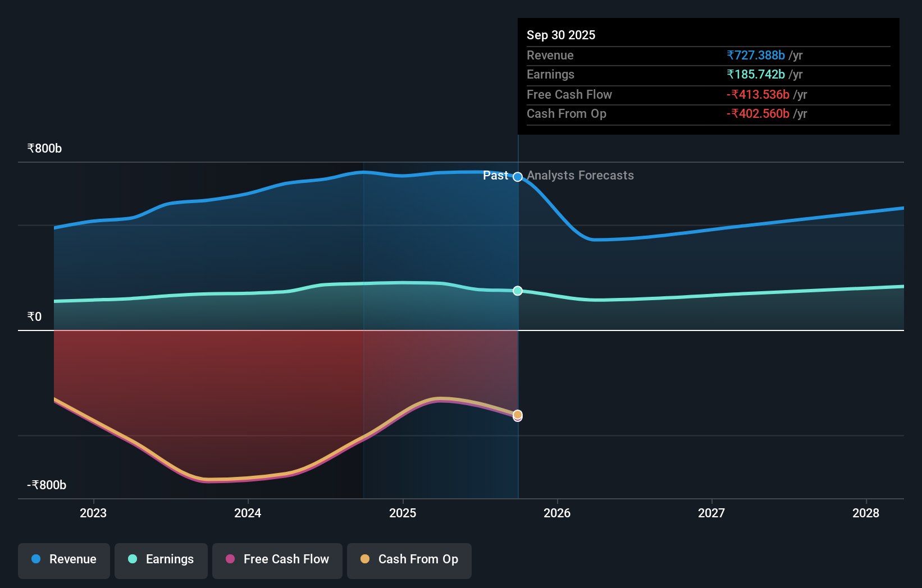The width and height of the screenshot is (922, 588).
Task: Click the circle icon between Past and Forecasts
Action: point(517,176)
